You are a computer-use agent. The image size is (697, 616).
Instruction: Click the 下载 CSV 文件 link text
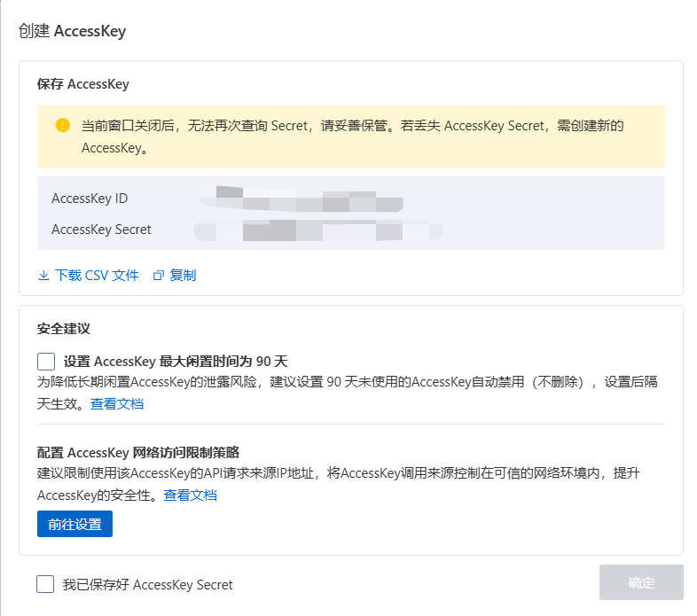click(97, 276)
